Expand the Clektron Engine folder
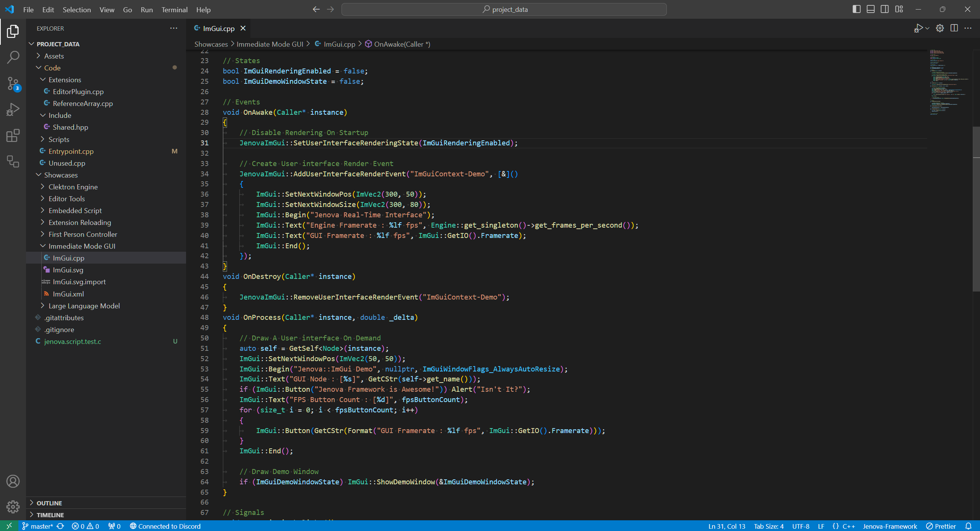Image resolution: width=980 pixels, height=531 pixels. click(x=106, y=187)
